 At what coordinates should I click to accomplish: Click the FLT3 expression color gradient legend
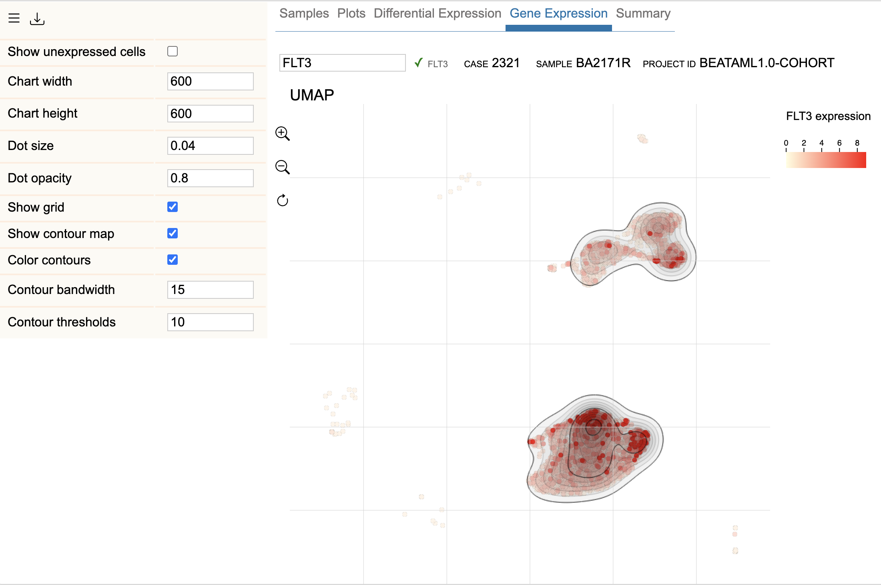click(x=826, y=160)
